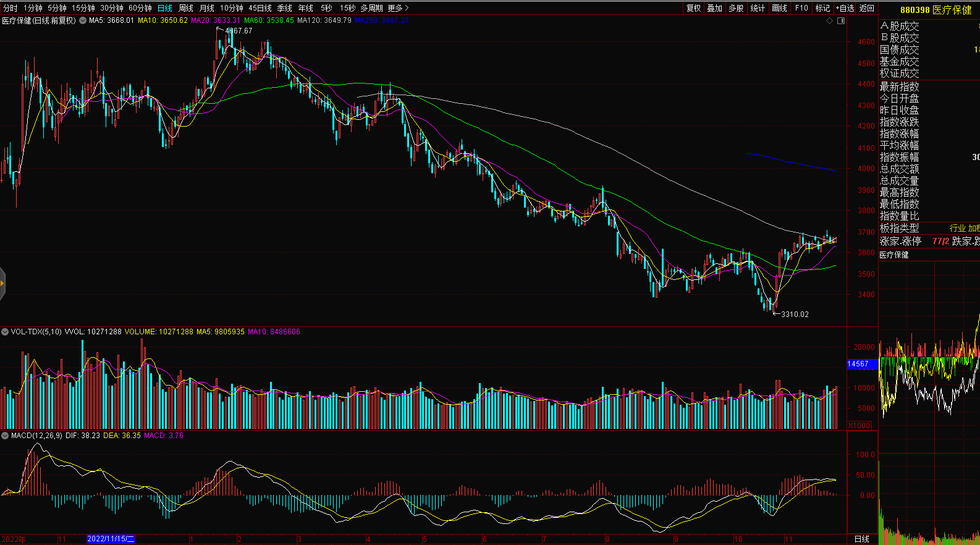Click the 880398 医疗保健 header
The image size is (980, 545).
click(x=936, y=10)
